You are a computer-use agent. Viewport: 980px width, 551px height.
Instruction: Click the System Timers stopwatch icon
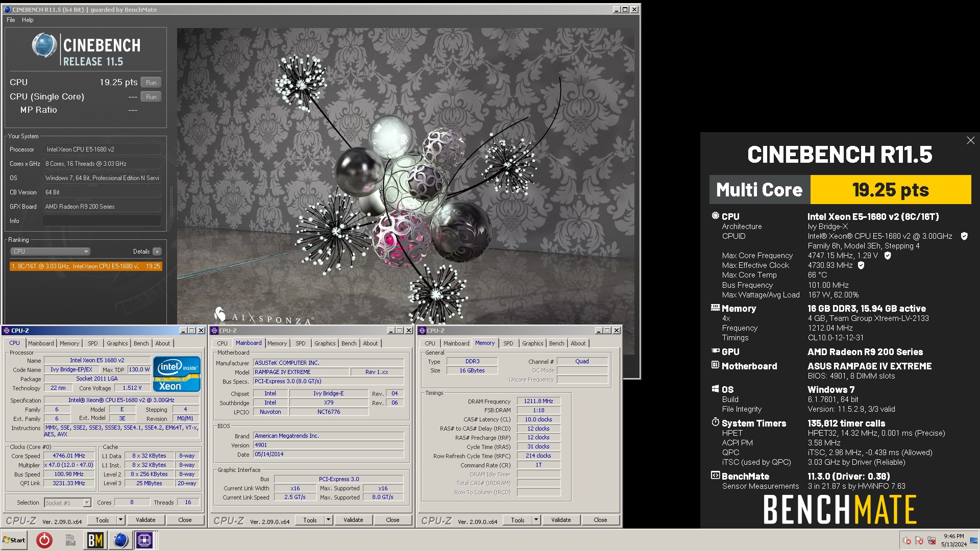coord(715,422)
